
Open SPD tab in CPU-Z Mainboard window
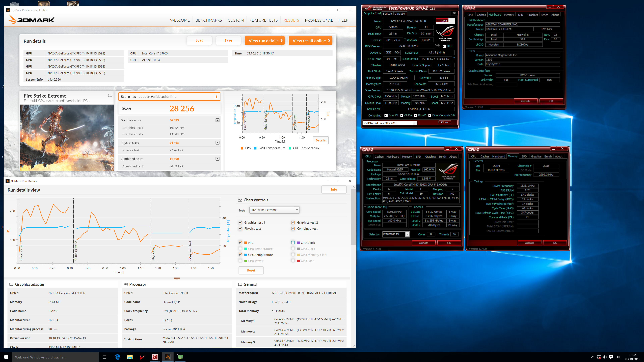tap(521, 15)
